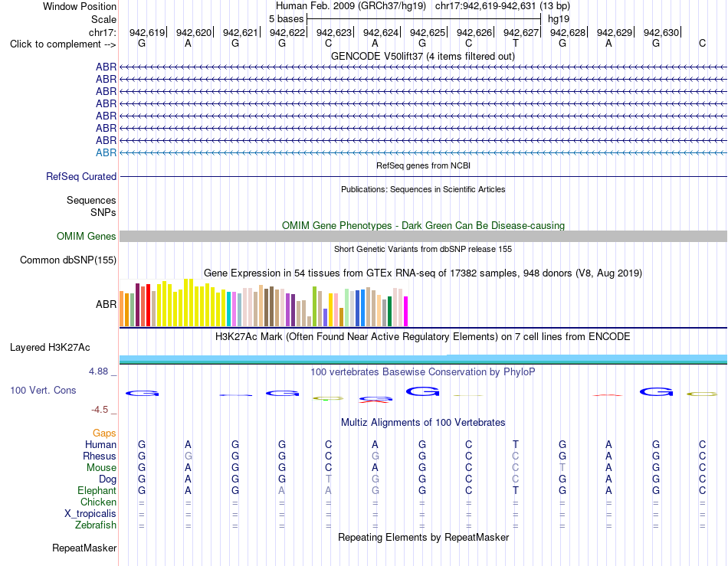Open the RefSeq Curated track label

pos(81,177)
